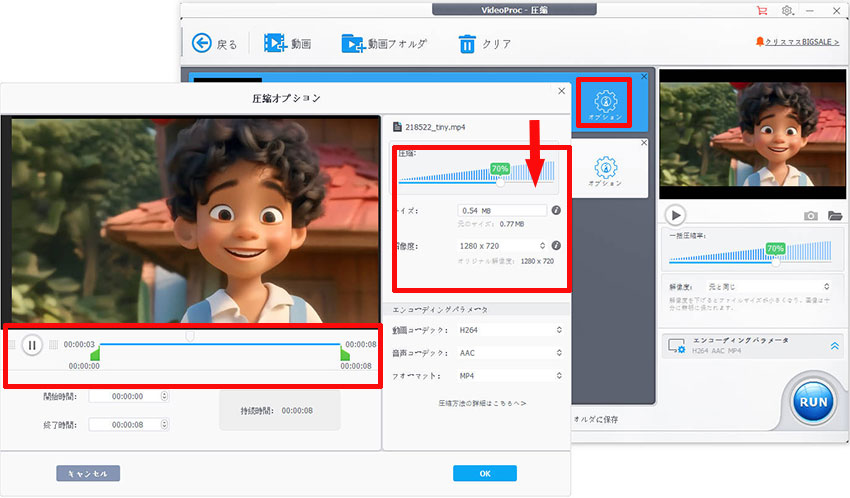Viewport: 850px width, 498px height.
Task: Clear the list with the クリア trash icon
Action: (x=467, y=44)
